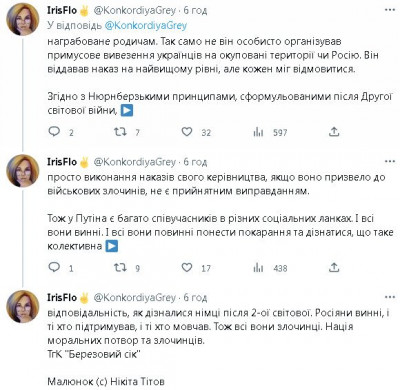Open @KonkordiyaGrey handle on second tweet
This screenshot has height=390, width=400.
point(134,162)
